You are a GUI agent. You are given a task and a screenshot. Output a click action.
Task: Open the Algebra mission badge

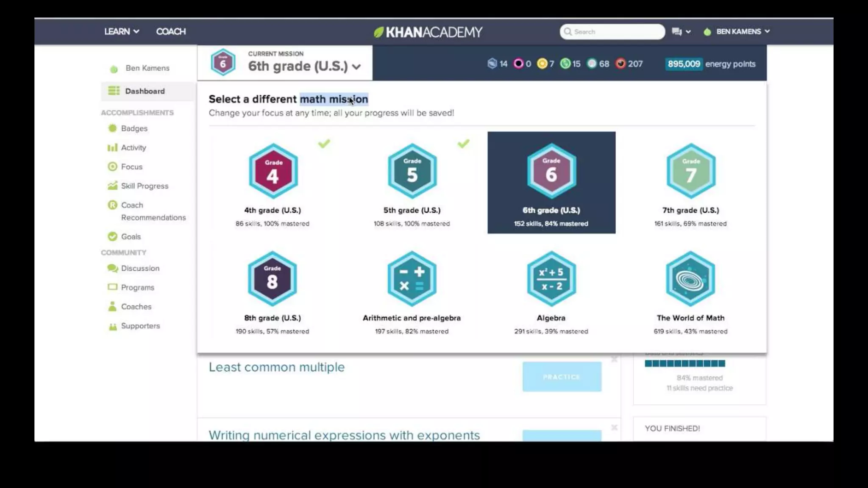tap(551, 279)
